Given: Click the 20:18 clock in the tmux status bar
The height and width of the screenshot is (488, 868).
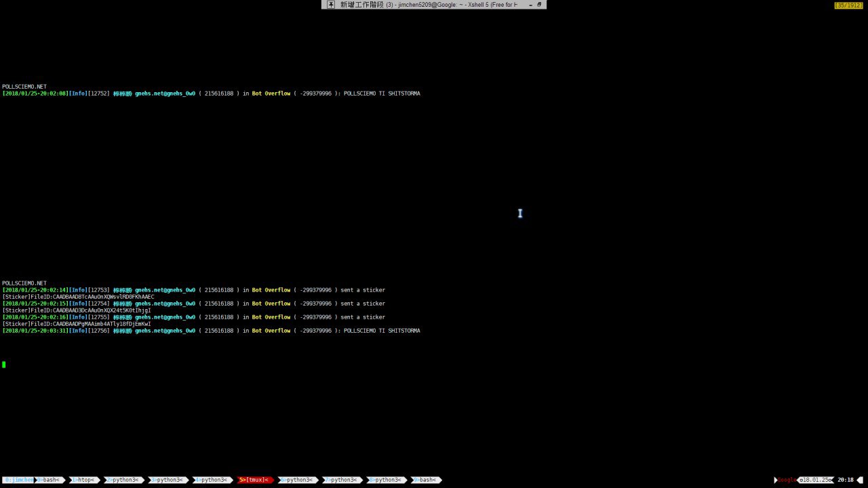Looking at the screenshot, I should (x=846, y=480).
